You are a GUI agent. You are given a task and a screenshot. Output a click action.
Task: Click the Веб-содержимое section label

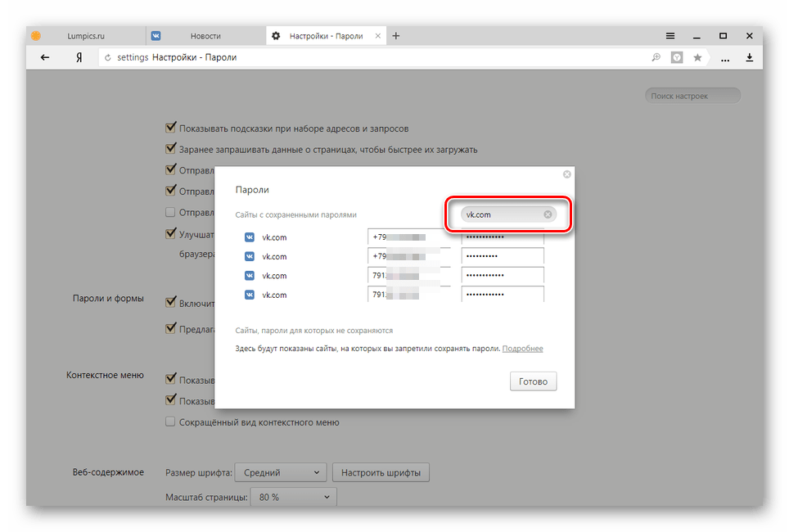click(x=108, y=472)
